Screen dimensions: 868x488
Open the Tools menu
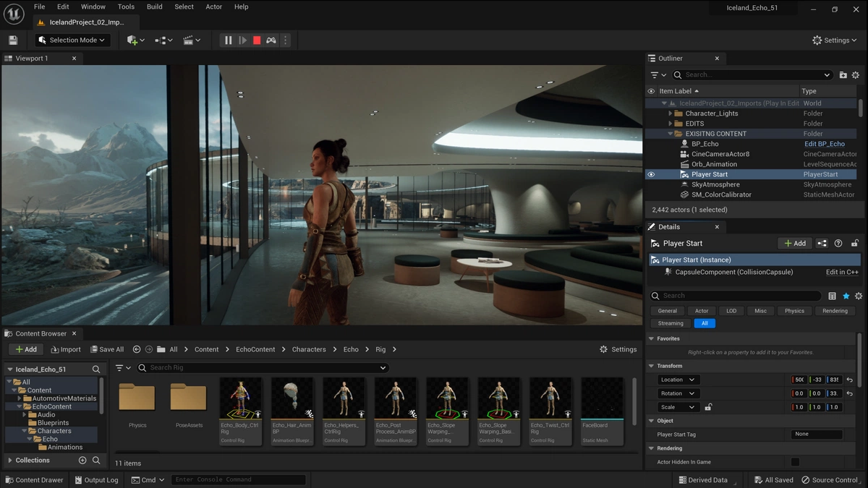pos(126,7)
